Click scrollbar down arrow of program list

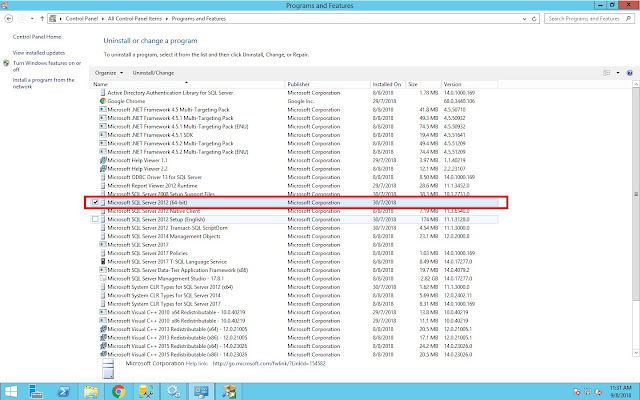click(x=636, y=352)
